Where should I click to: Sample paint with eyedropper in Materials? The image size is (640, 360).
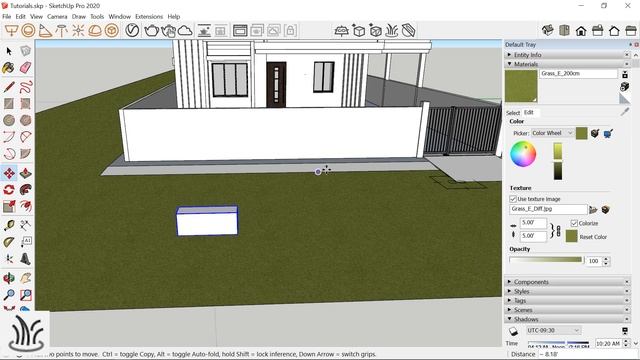(x=624, y=111)
